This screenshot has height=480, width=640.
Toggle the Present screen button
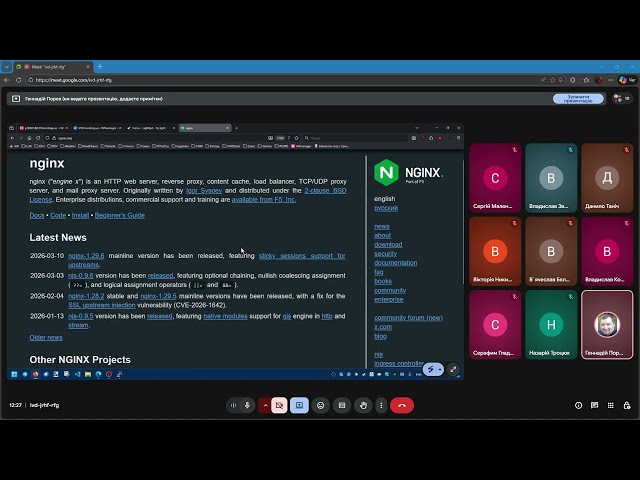coord(299,405)
